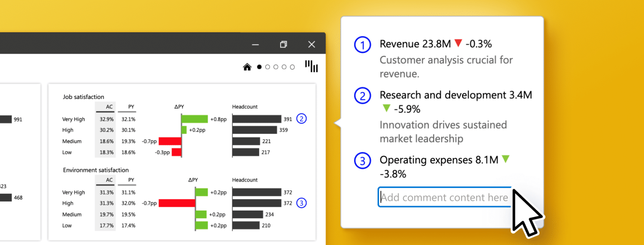The width and height of the screenshot is (644, 245).
Task: Open the Research and development 3.4M comment title
Action: [455, 95]
